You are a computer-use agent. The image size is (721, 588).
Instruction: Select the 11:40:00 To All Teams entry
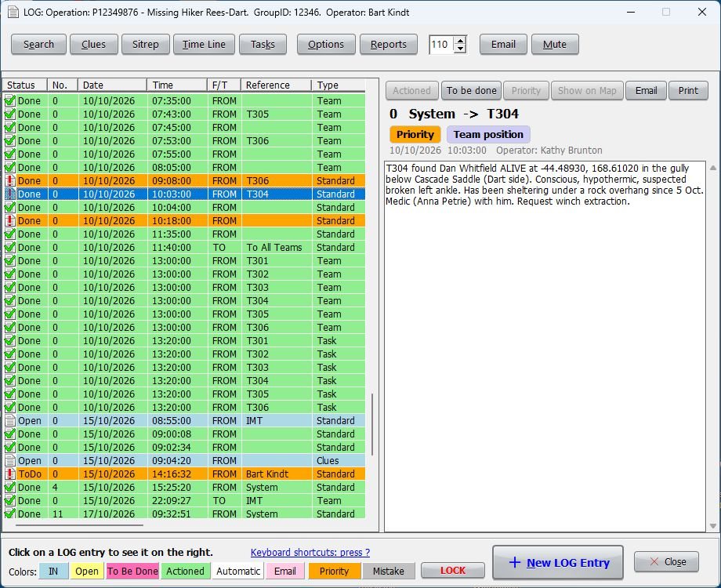[184, 248]
